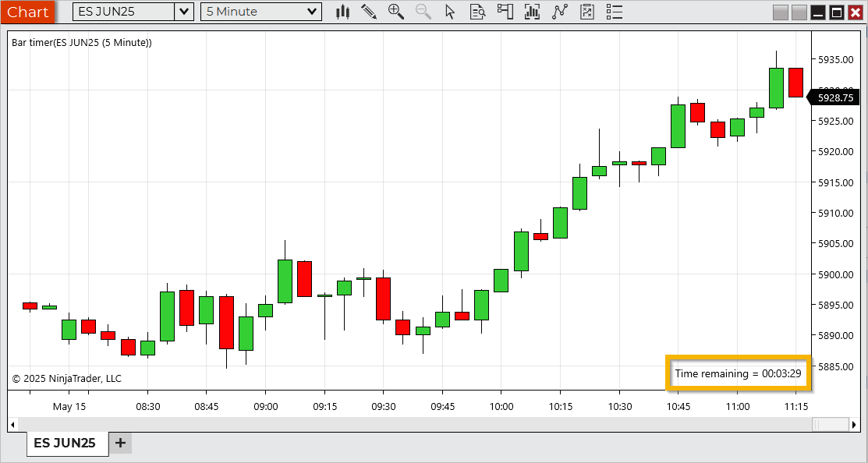Switch to the ES JUN25 tab

pyautogui.click(x=67, y=443)
